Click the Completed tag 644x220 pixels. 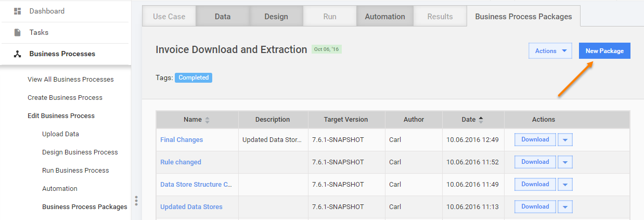coord(194,77)
